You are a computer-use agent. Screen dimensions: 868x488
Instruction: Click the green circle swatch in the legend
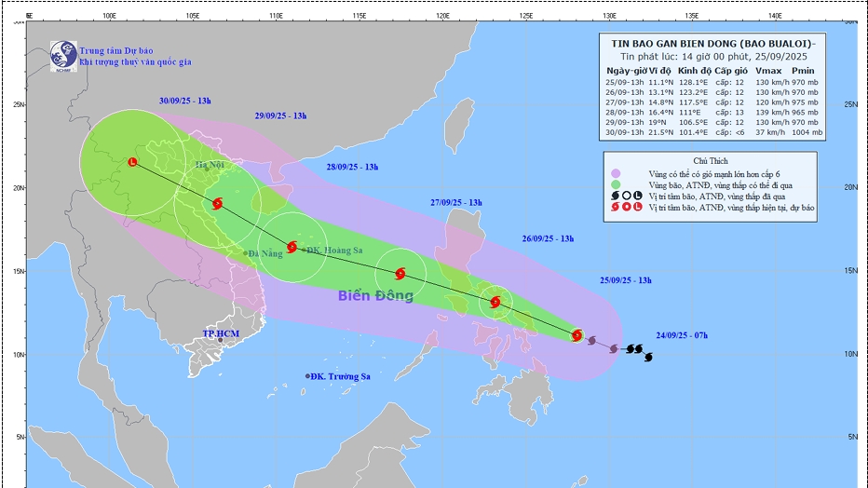(617, 185)
